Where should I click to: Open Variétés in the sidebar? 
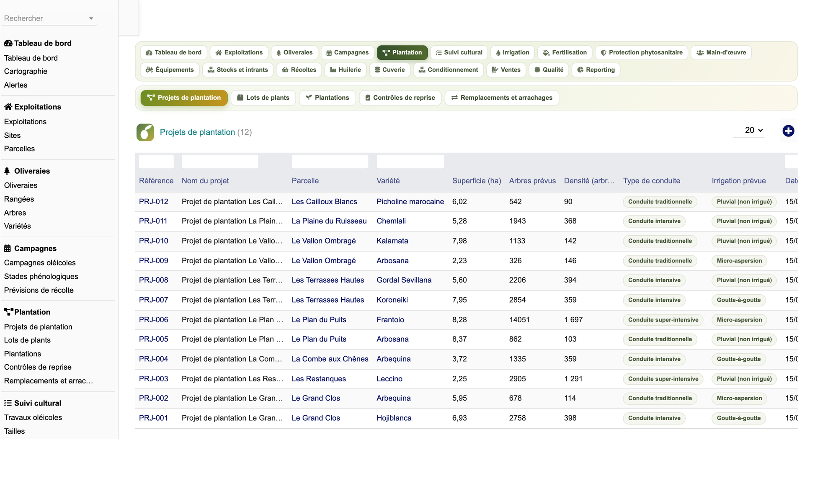coord(18,226)
